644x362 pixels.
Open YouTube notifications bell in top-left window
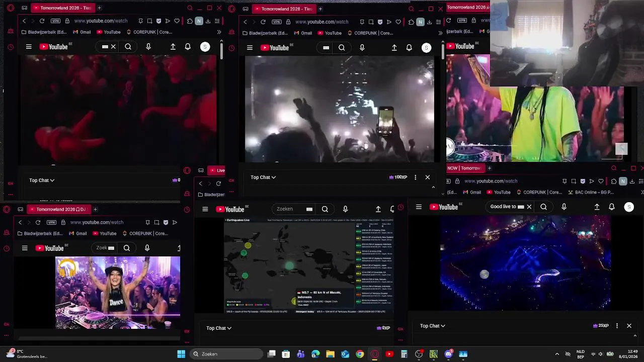click(x=188, y=47)
